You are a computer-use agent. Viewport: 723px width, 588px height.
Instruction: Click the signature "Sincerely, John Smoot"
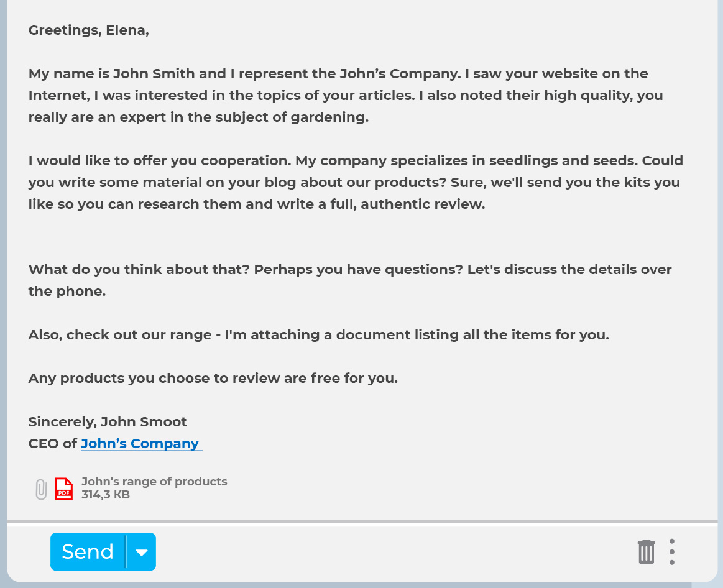tap(108, 421)
